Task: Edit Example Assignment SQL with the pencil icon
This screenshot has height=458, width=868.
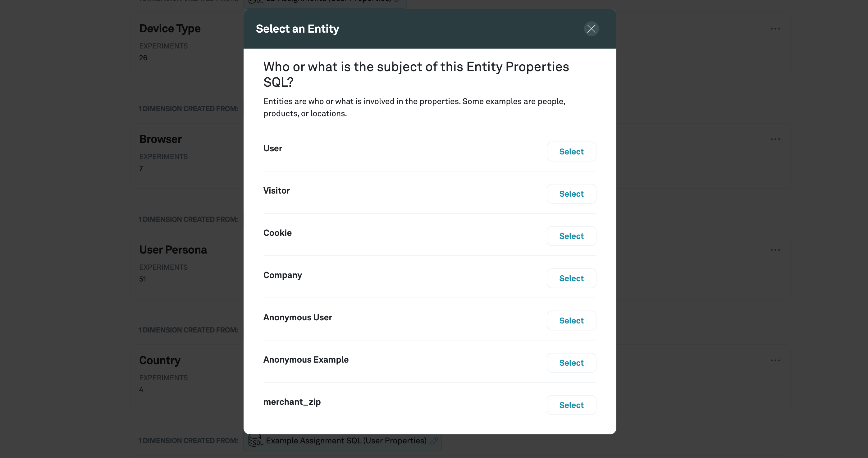Action: coord(434,441)
